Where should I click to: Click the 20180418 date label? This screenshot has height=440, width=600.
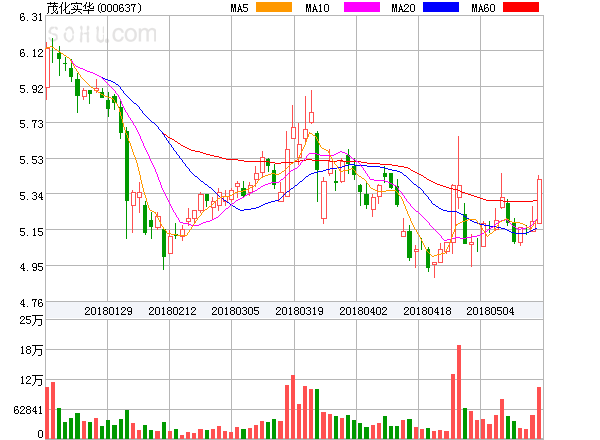[427, 311]
